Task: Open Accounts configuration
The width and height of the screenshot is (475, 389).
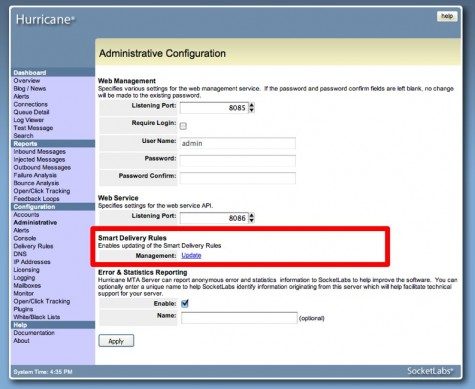Action: tap(26, 215)
